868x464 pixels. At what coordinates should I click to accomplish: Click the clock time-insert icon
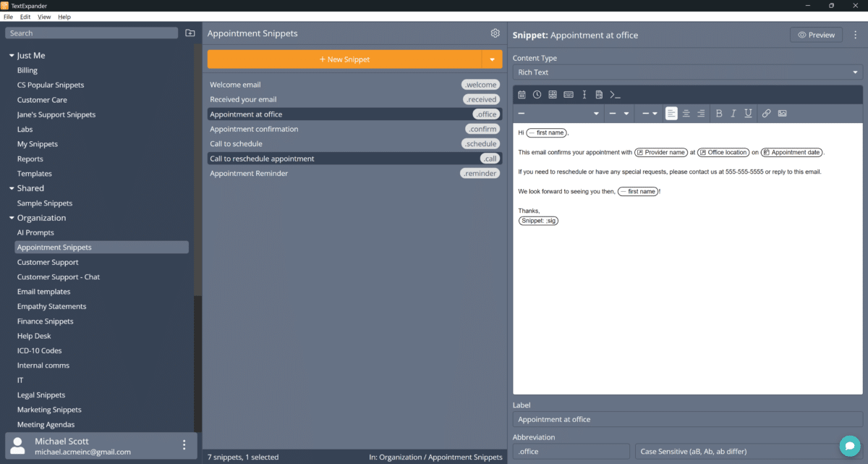coord(537,95)
